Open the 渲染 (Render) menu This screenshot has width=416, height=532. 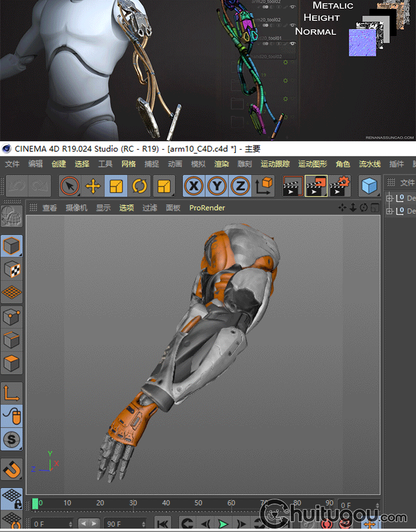[x=222, y=164]
